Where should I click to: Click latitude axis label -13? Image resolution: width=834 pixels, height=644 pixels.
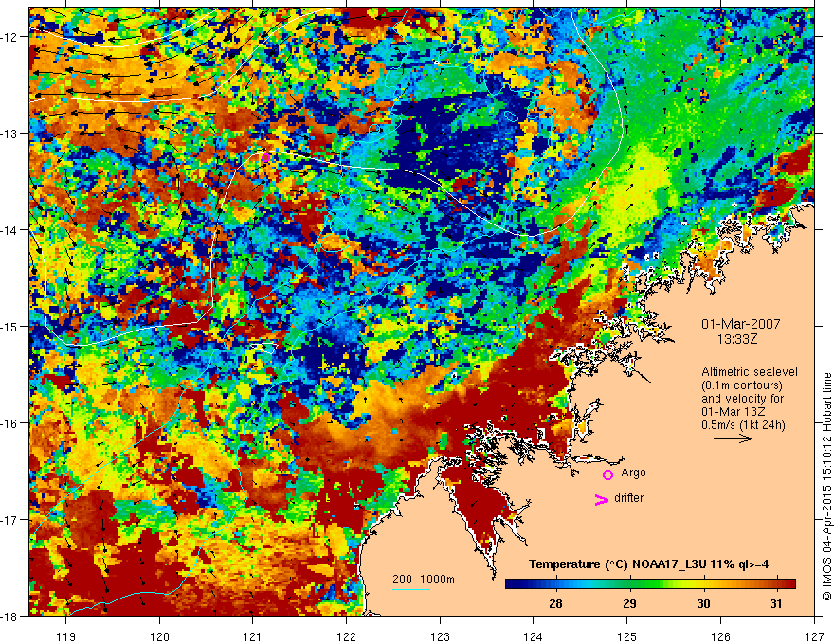coord(10,134)
